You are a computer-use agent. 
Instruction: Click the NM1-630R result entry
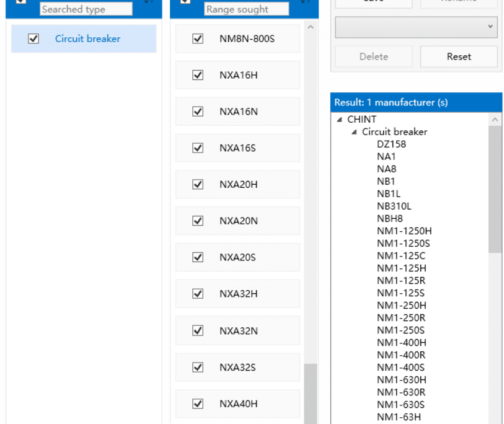[401, 392]
